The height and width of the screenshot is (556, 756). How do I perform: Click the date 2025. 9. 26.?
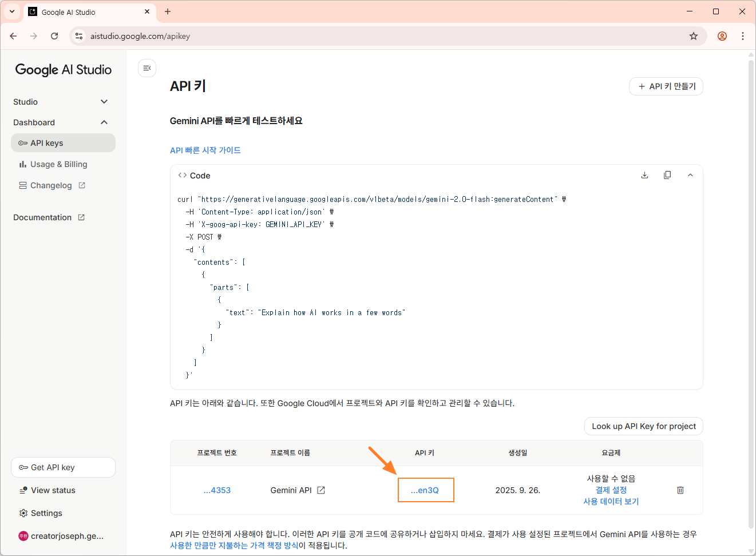click(x=518, y=490)
